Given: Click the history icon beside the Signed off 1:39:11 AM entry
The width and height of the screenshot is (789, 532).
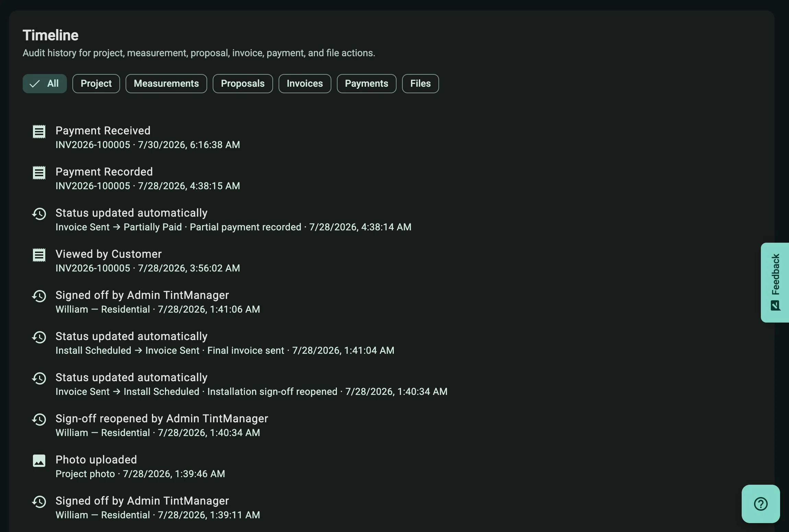Looking at the screenshot, I should coord(39,501).
